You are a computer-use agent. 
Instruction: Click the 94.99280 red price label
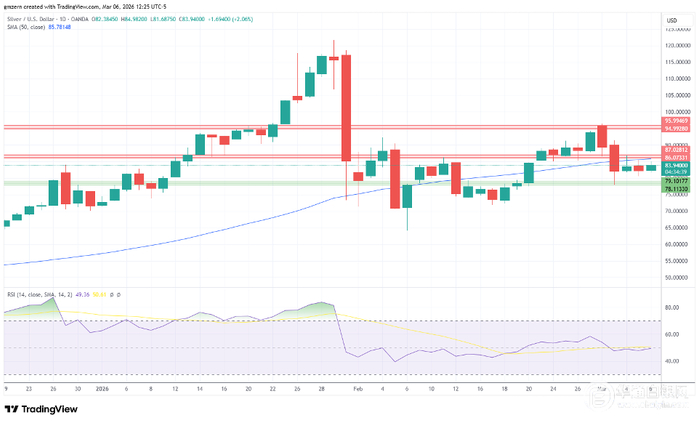(676, 129)
